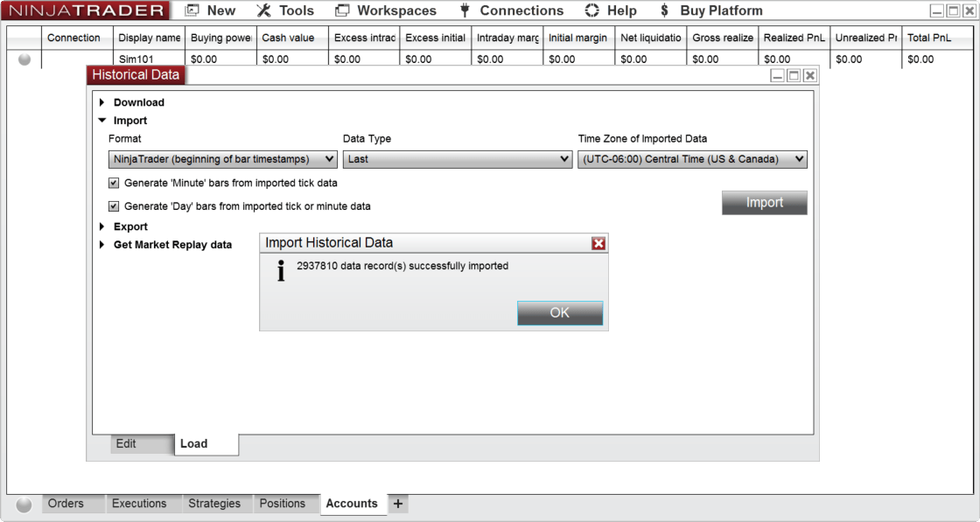980x522 pixels.
Task: Open the Data Type dropdown
Action: coord(458,159)
